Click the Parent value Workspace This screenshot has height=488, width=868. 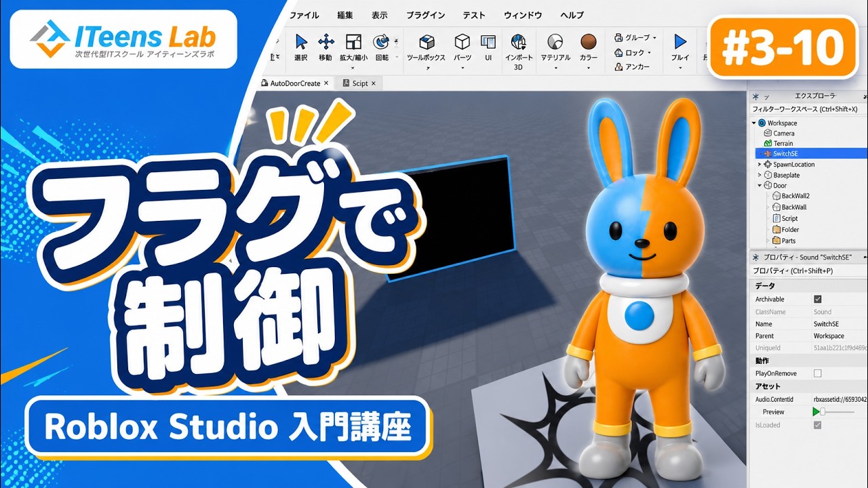pos(829,336)
